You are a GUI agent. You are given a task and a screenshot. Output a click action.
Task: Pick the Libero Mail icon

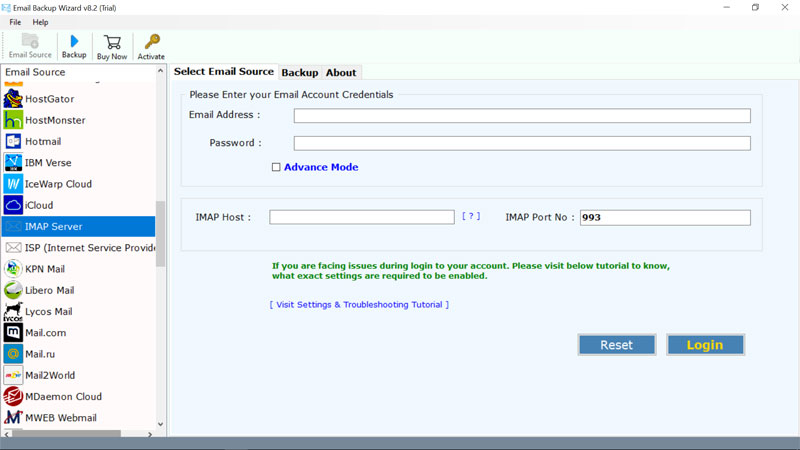pyautogui.click(x=13, y=290)
